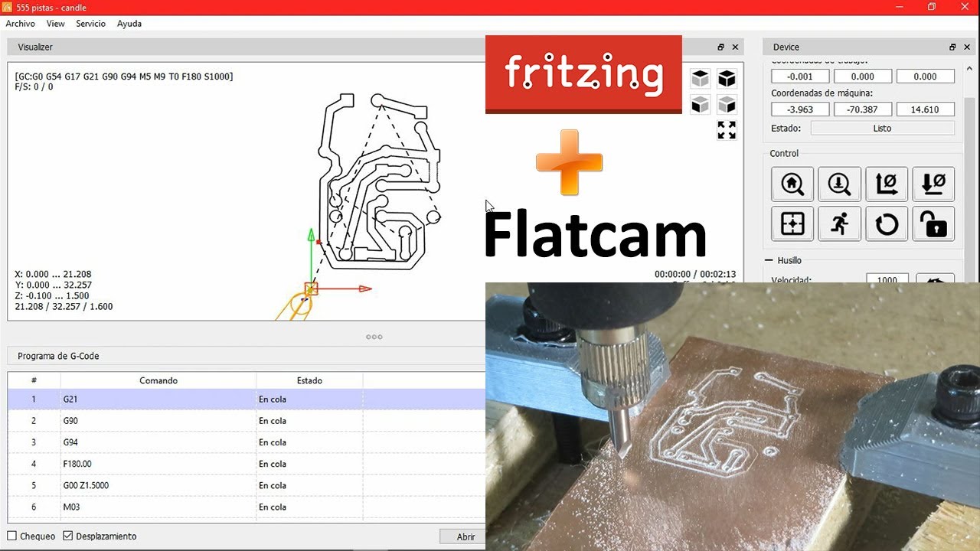980x551 pixels.
Task: Open the Ayuda menu
Action: [x=129, y=24]
